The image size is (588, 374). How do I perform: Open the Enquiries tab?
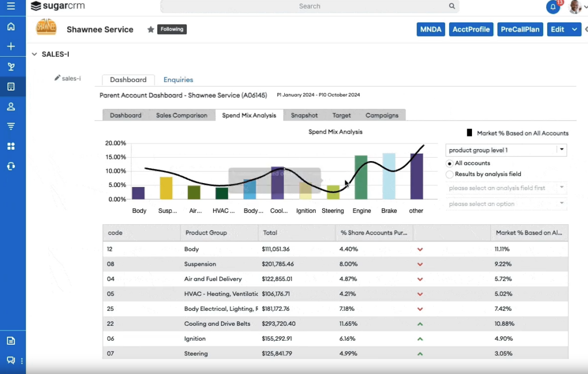[178, 80]
